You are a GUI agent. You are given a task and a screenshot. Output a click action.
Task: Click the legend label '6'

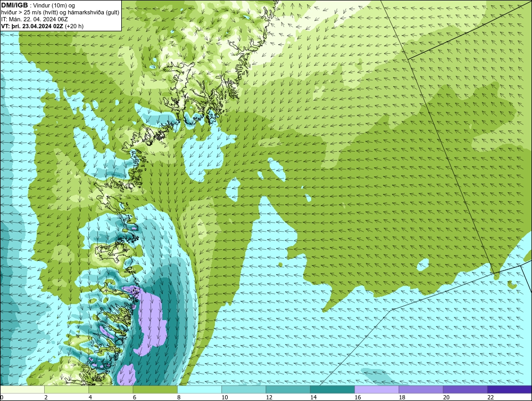coord(135,398)
